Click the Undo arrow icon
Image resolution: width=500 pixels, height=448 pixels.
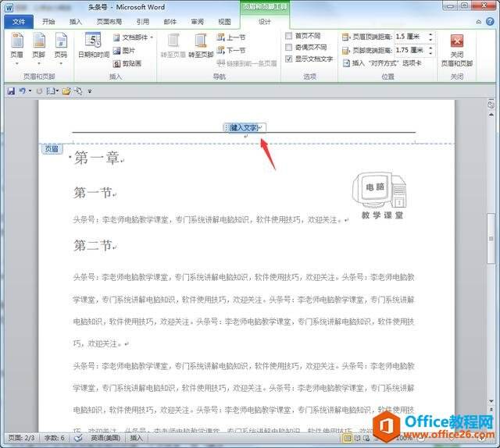point(22,91)
